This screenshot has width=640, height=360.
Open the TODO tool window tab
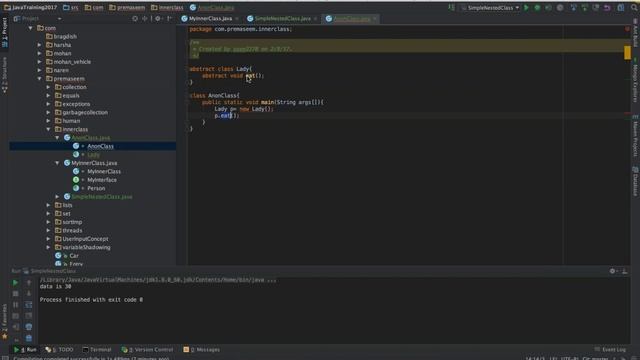[x=60, y=350]
